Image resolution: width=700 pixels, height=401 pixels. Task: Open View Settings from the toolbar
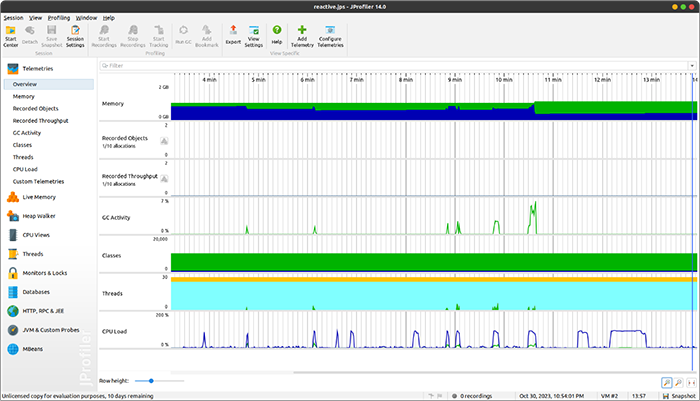254,34
